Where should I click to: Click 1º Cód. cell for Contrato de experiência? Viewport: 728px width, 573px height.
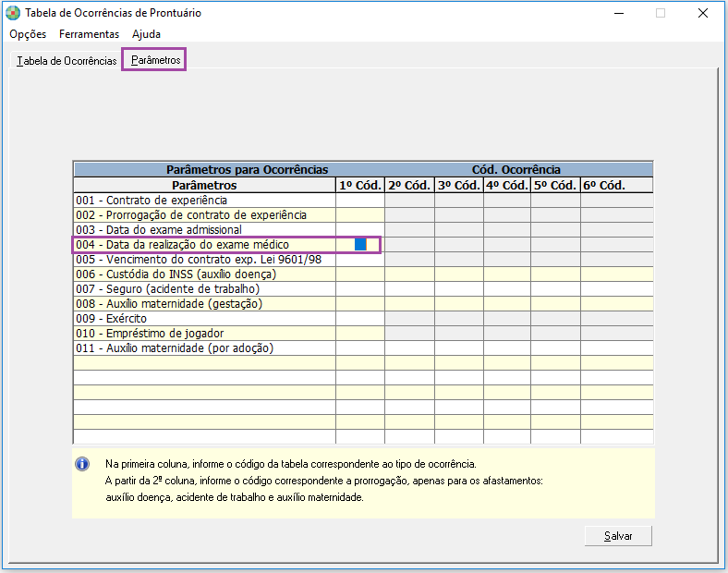[x=360, y=201]
